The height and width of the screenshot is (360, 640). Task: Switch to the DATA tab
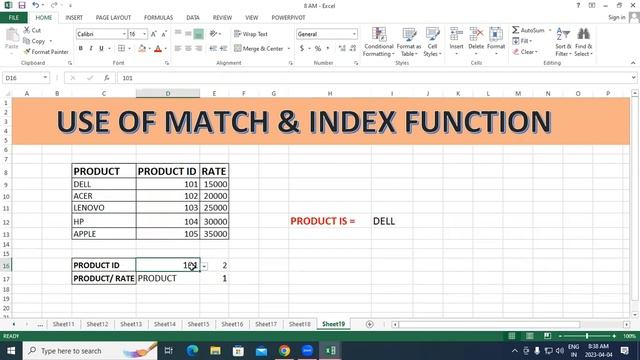coord(193,18)
